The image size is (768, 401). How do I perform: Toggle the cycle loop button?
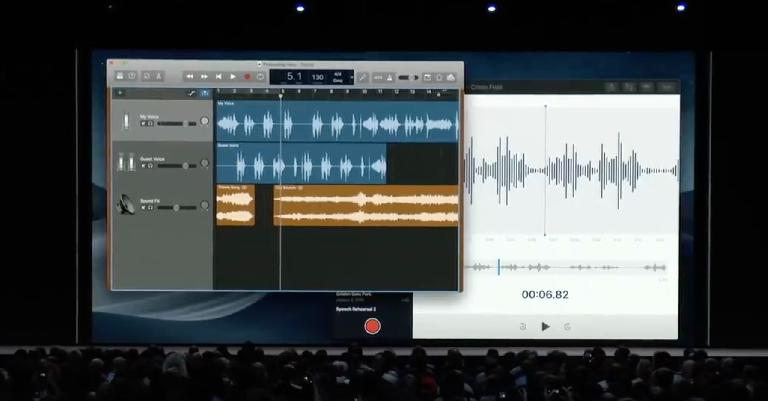click(261, 77)
